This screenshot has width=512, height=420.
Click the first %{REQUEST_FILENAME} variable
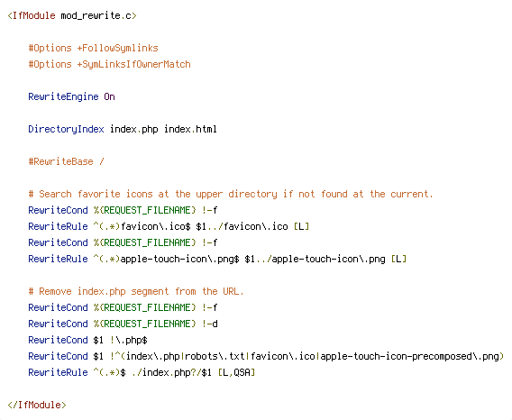[144, 210]
